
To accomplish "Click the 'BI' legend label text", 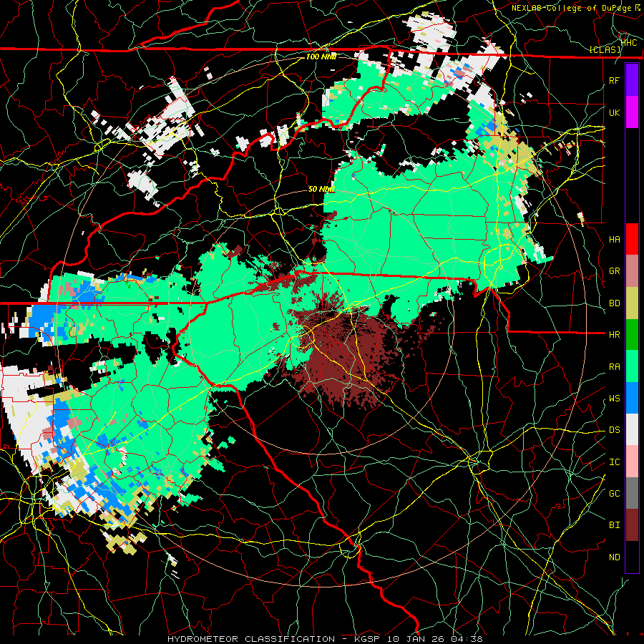I will pyautogui.click(x=615, y=525).
